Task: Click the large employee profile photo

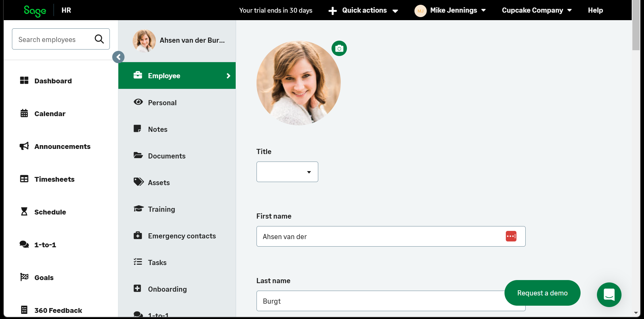Action: 298,83
